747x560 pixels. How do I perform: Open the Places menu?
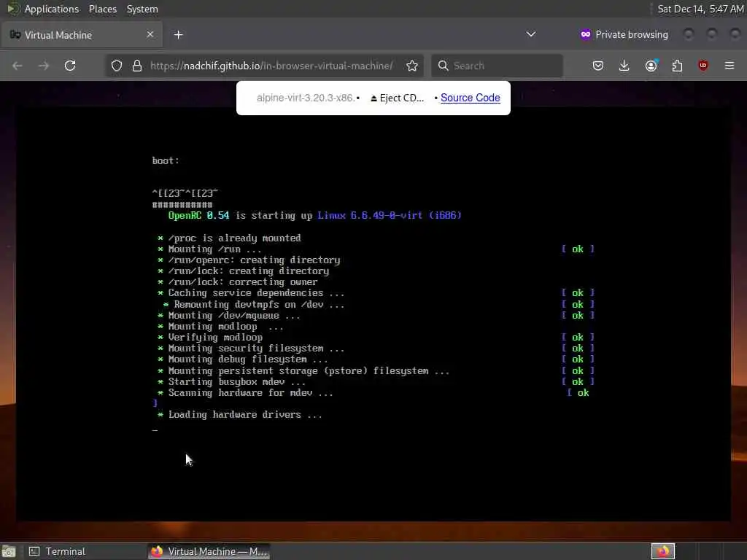click(x=103, y=9)
